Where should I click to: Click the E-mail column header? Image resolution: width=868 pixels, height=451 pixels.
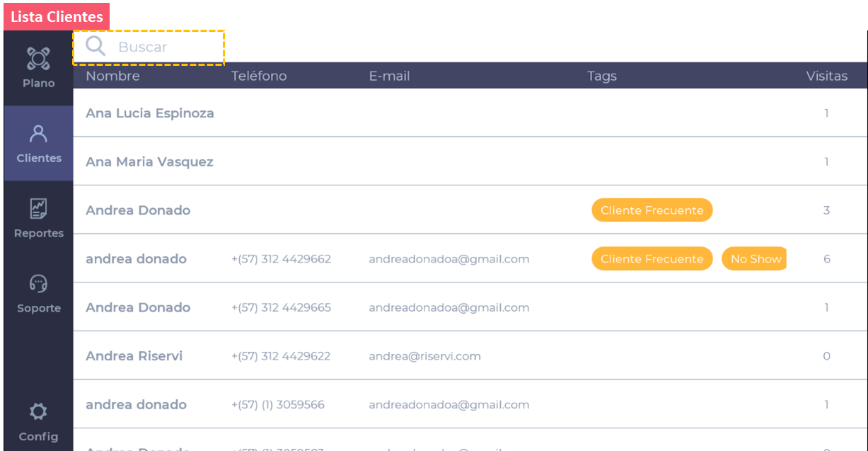(x=389, y=76)
